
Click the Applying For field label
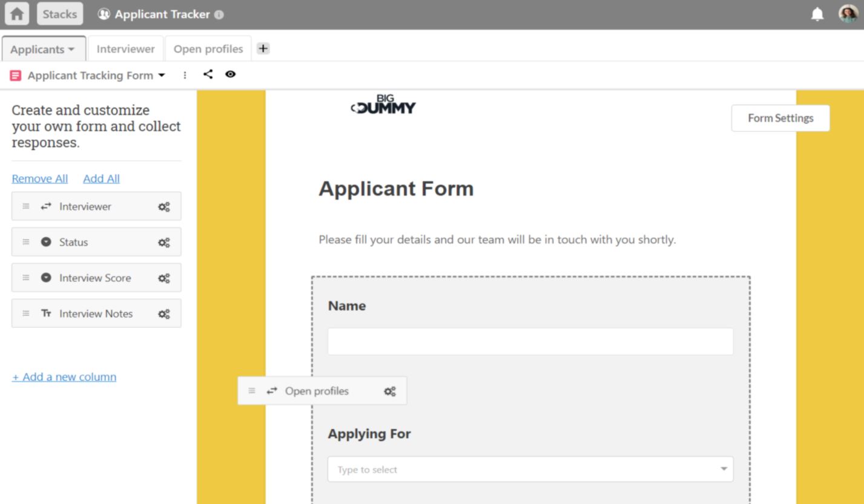click(x=369, y=434)
